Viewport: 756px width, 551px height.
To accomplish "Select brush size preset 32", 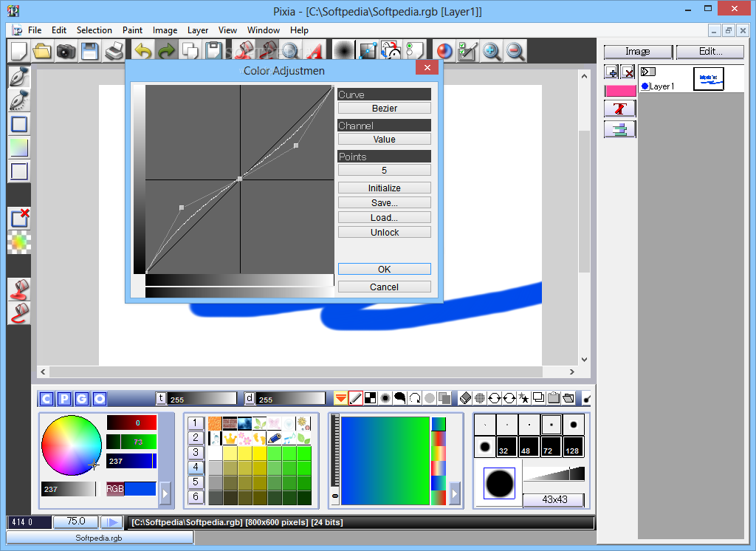I will (x=507, y=446).
